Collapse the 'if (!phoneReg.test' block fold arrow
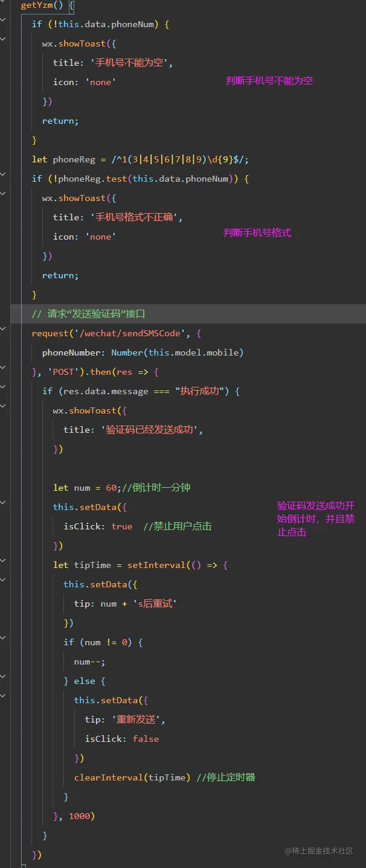Viewport: 366px width, 868px height. [x=3, y=174]
